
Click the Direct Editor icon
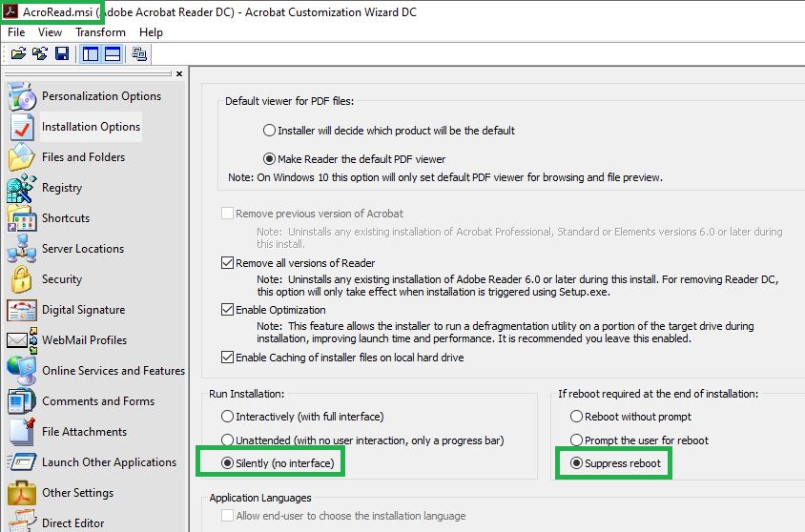[22, 521]
